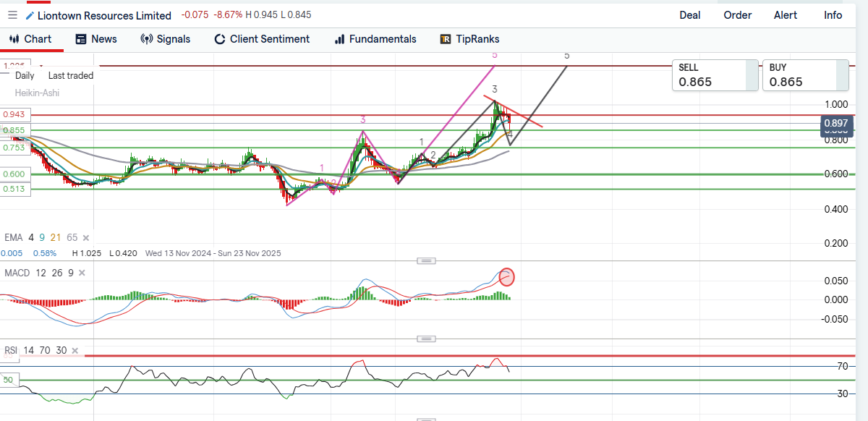Open the Alert panel
The height and width of the screenshot is (421, 868).
[x=786, y=15]
